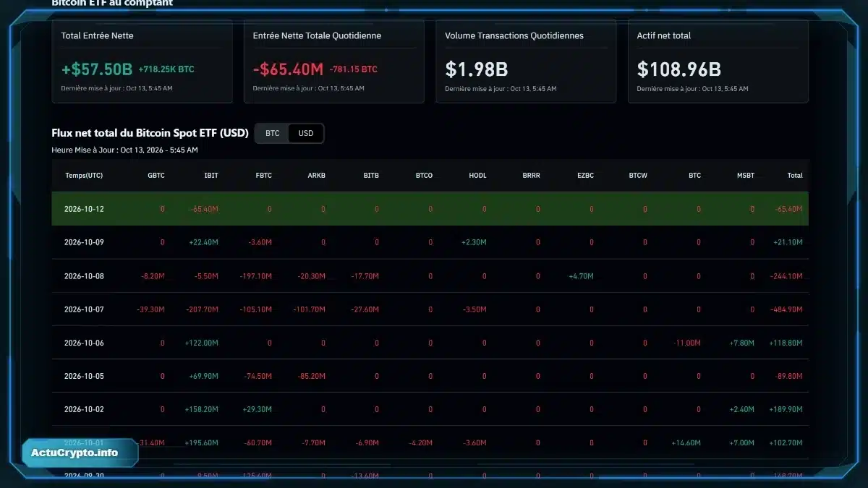Click the -484.90M total cell
This screenshot has width=868, height=488.
pyautogui.click(x=786, y=309)
